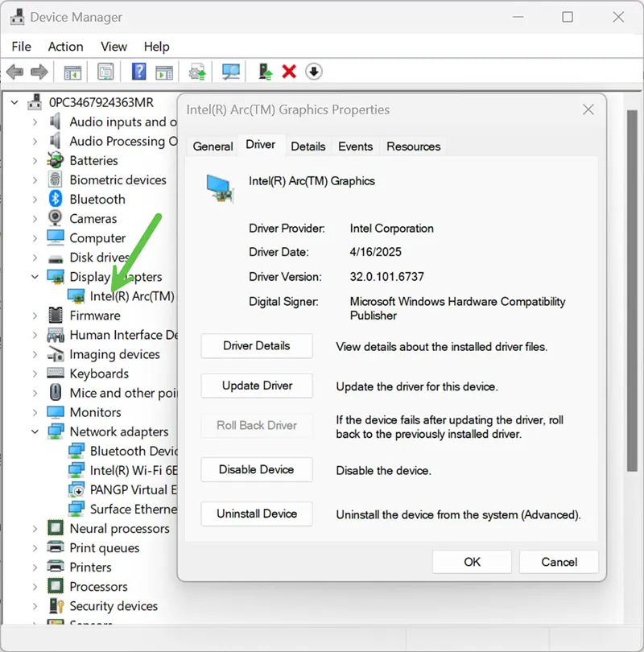Image resolution: width=644 pixels, height=652 pixels.
Task: Select the Intel(R) Wi-Fi 6E adapter
Action: (x=122, y=470)
